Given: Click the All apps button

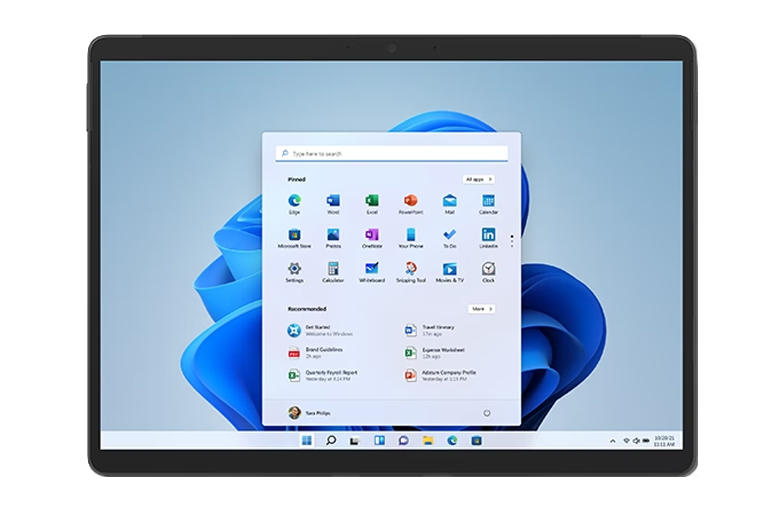Looking at the screenshot, I should (479, 179).
